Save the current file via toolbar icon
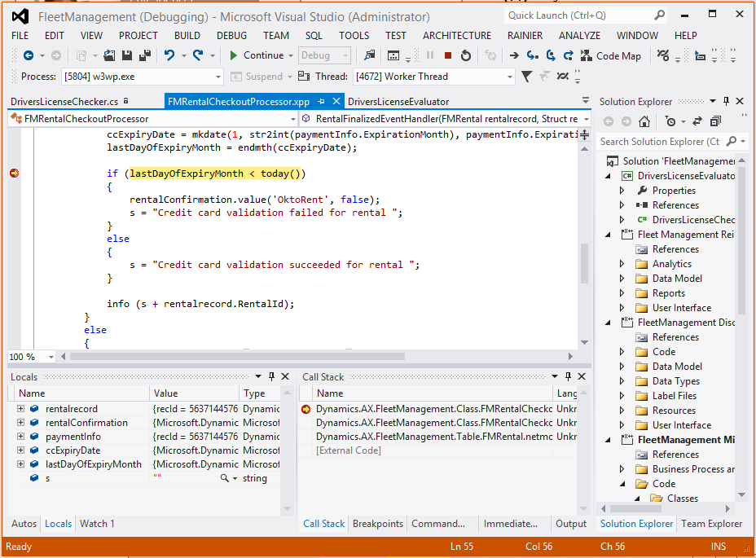The image size is (756, 558). (126, 55)
